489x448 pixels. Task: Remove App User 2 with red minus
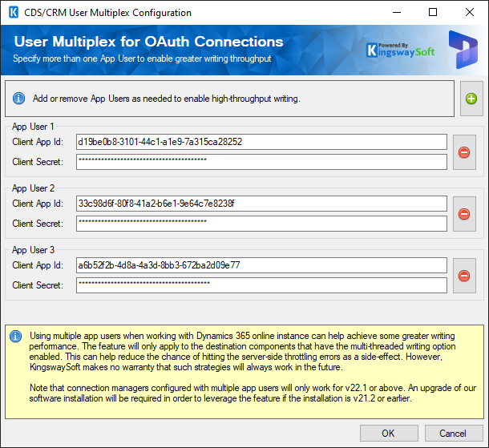pyautogui.click(x=464, y=214)
